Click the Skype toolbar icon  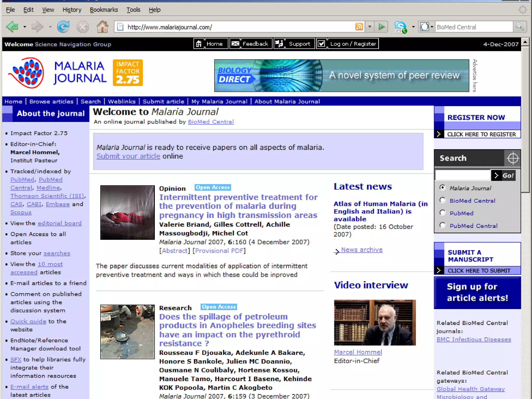[401, 27]
